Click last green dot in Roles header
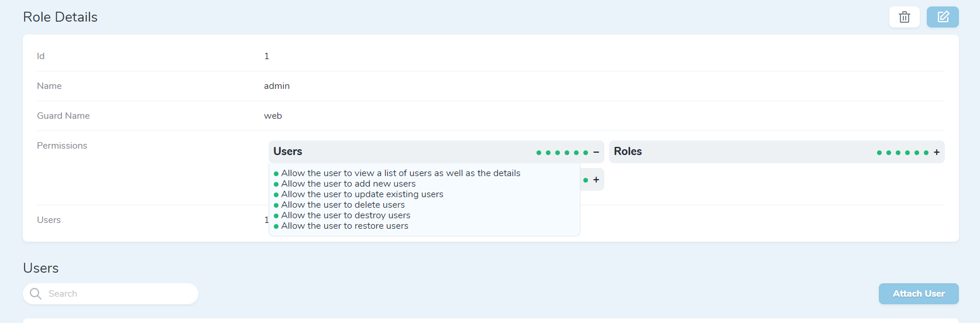This screenshot has width=980, height=323. coord(926,153)
